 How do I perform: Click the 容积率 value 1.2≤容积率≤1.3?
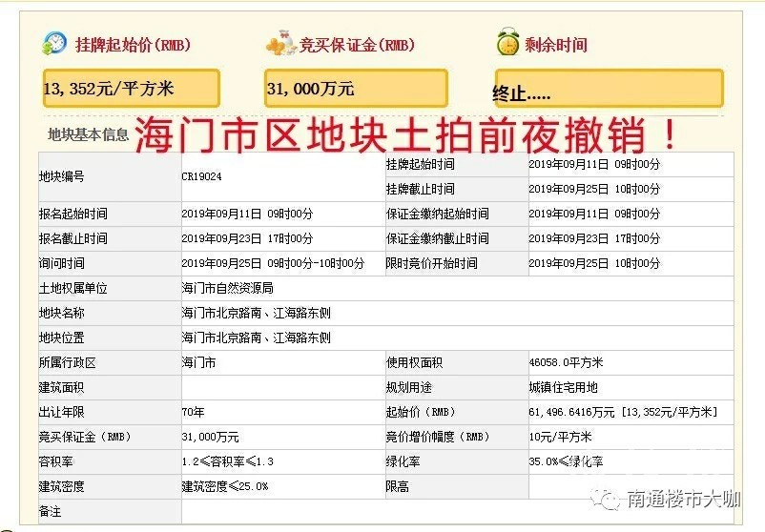pos(227,461)
